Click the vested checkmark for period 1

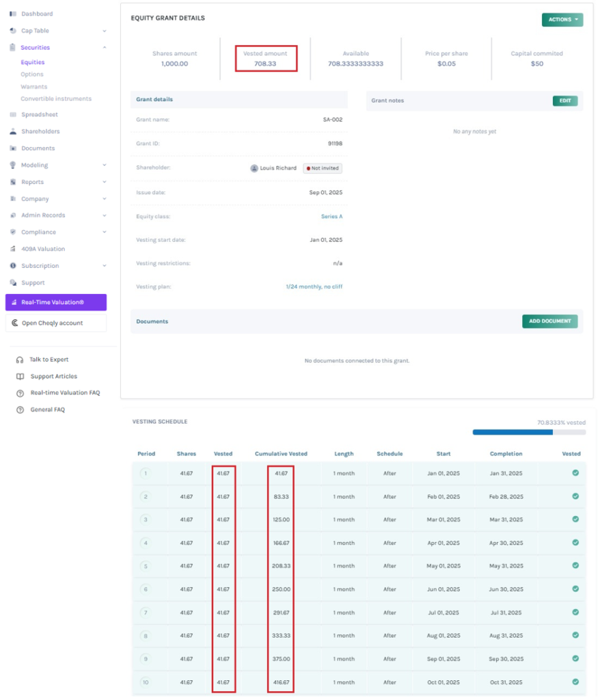click(575, 473)
